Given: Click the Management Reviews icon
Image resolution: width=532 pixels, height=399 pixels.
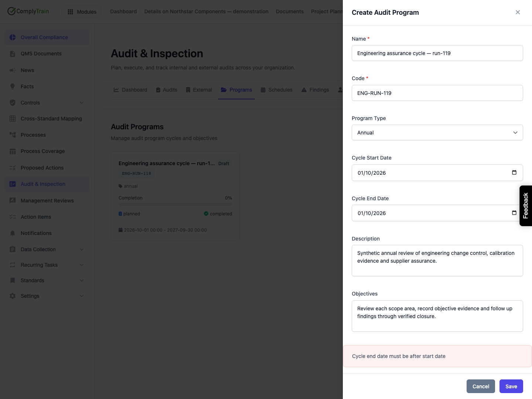Looking at the screenshot, I should pos(13,201).
